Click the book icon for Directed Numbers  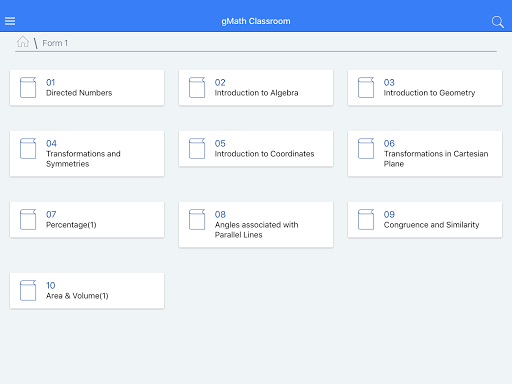pos(28,88)
